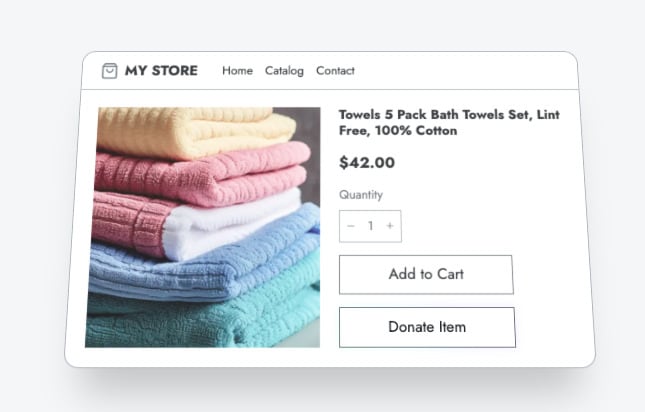645x412 pixels.
Task: Click the Quantity label
Action: coord(361,195)
